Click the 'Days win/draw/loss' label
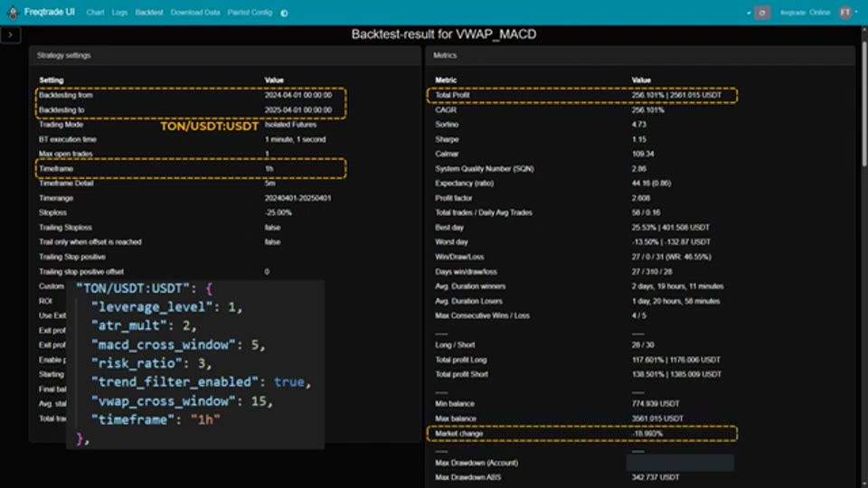 point(467,272)
